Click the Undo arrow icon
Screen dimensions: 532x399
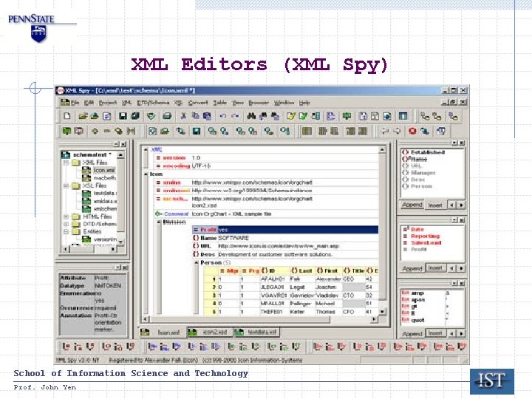pyautogui.click(x=223, y=116)
